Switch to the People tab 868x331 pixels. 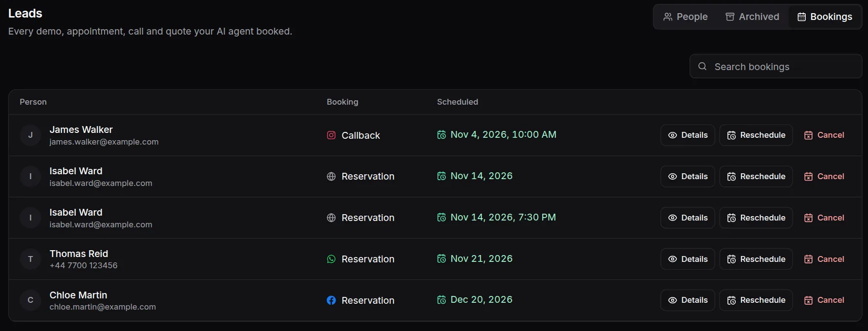[x=685, y=17]
